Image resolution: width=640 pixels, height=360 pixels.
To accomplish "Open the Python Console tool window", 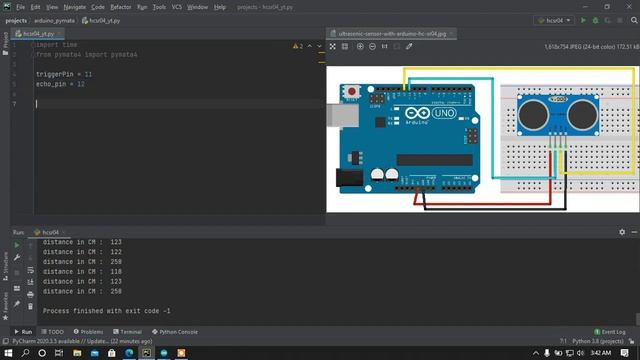I will click(x=175, y=332).
